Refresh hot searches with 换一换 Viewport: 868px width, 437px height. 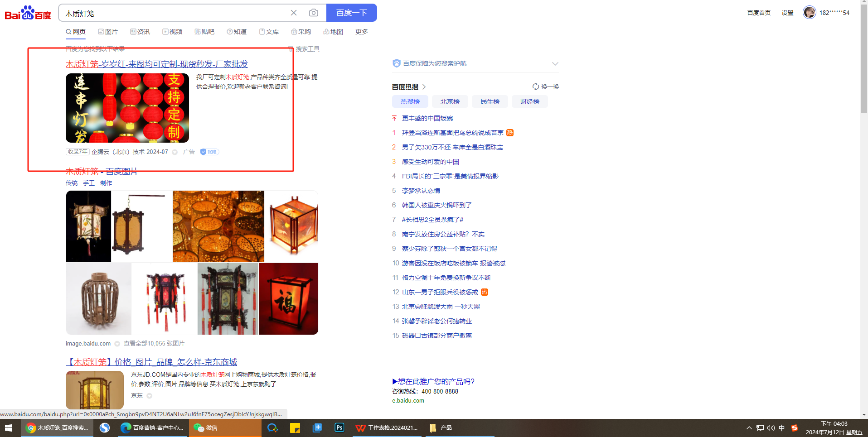pyautogui.click(x=546, y=86)
